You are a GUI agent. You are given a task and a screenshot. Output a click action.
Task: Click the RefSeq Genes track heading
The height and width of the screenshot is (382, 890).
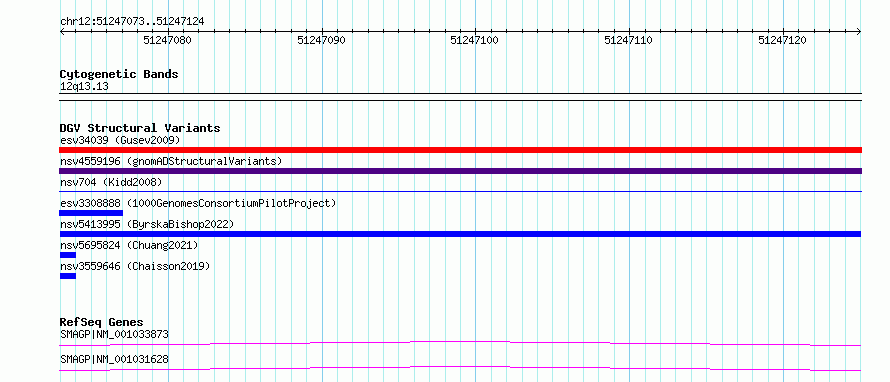point(102,322)
